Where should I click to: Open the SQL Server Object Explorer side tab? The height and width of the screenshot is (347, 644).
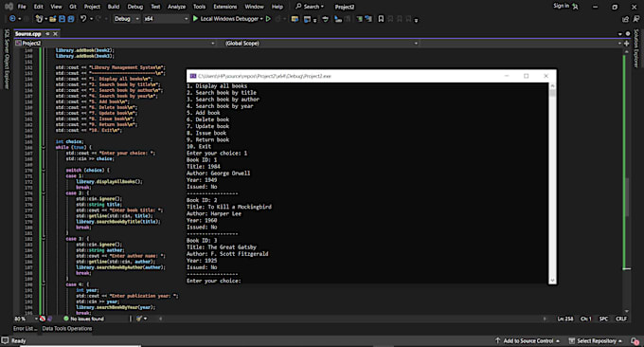[7, 59]
